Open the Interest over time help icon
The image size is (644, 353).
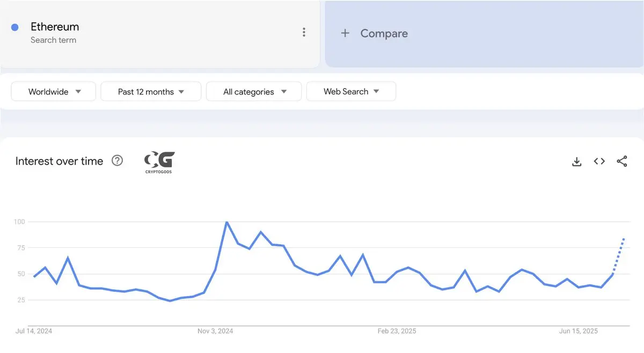[117, 160]
